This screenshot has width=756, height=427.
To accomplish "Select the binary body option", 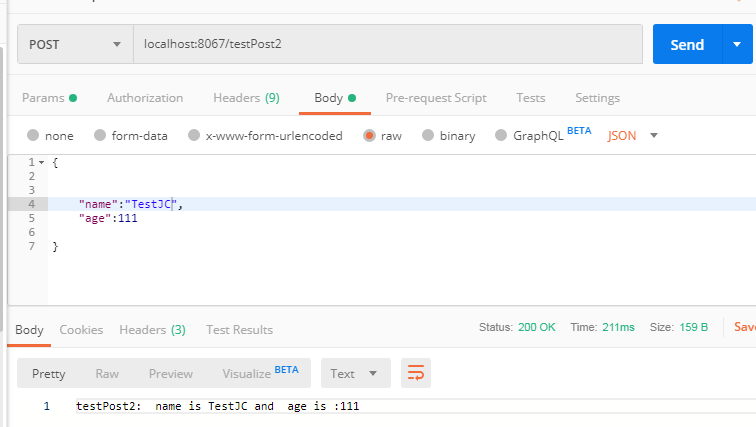I will pyautogui.click(x=448, y=135).
